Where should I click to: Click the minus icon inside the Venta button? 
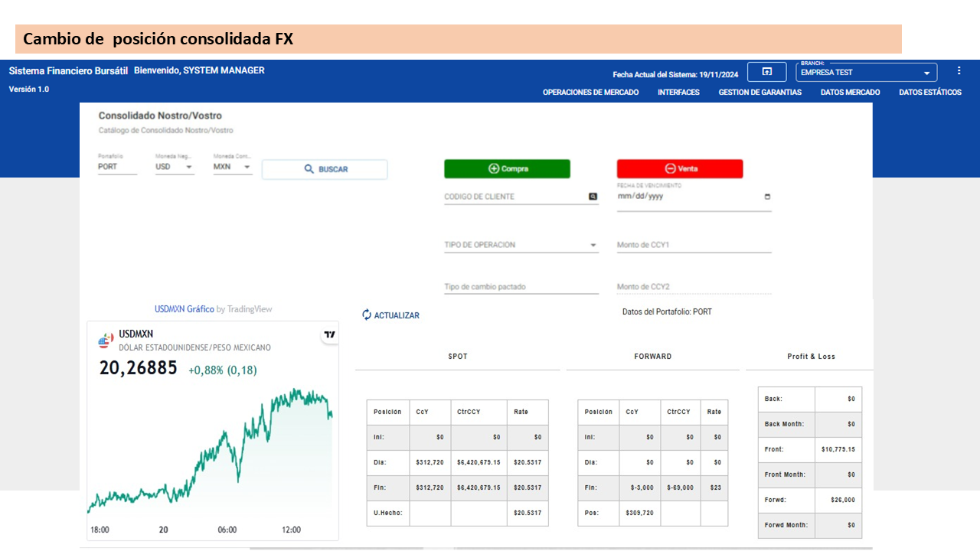pos(670,168)
